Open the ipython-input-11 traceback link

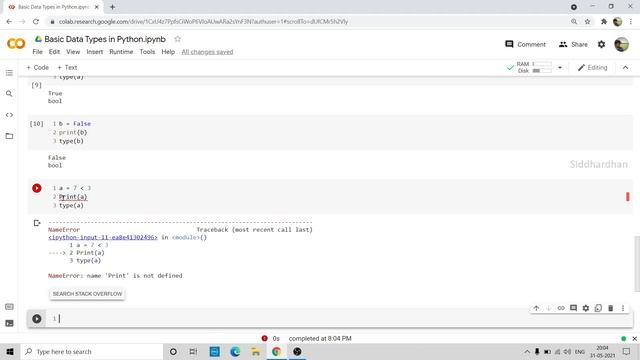102,238
